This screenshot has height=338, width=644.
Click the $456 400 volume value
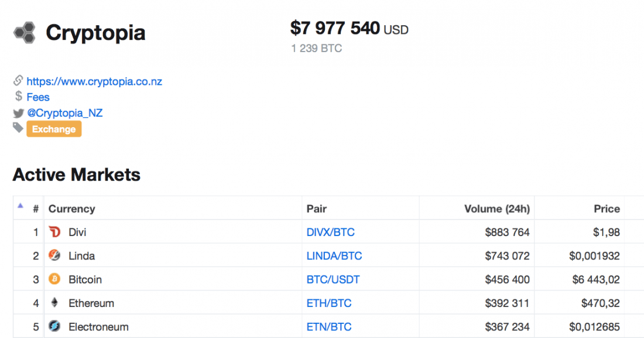[507, 279]
